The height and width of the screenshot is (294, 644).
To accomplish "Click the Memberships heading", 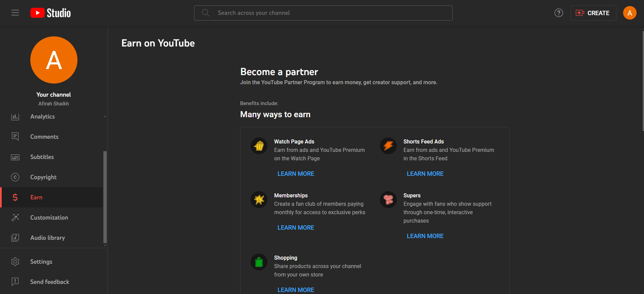I will click(x=291, y=195).
